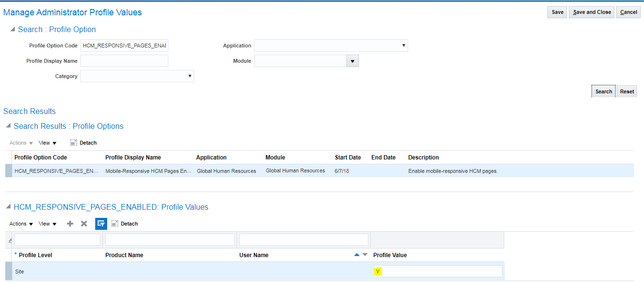644x283 pixels.
Task: Open the Category dropdown
Action: (190, 76)
